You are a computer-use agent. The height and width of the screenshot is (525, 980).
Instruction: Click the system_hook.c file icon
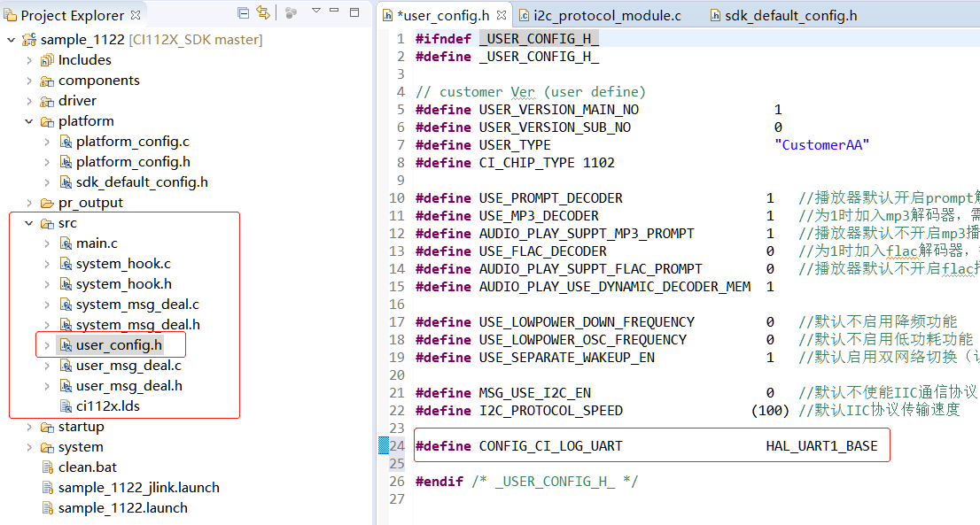click(x=66, y=264)
